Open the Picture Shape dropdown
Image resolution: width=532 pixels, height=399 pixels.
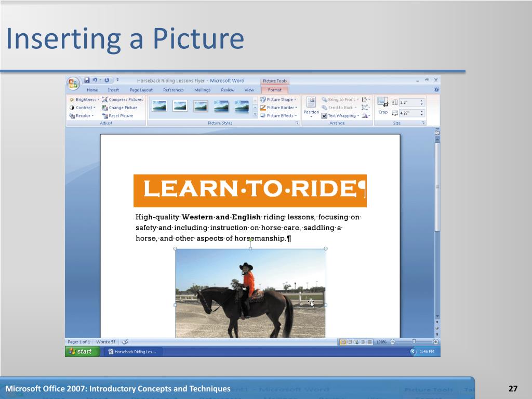point(278,99)
